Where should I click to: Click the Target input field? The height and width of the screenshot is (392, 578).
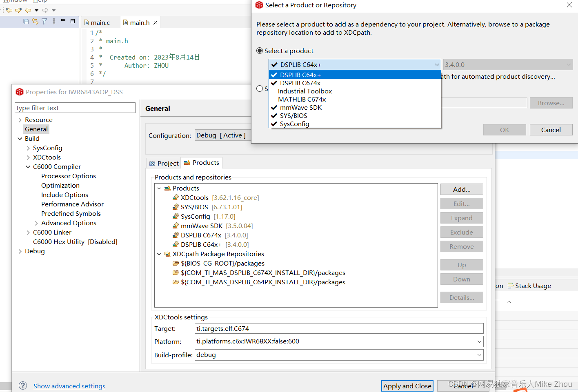click(339, 329)
